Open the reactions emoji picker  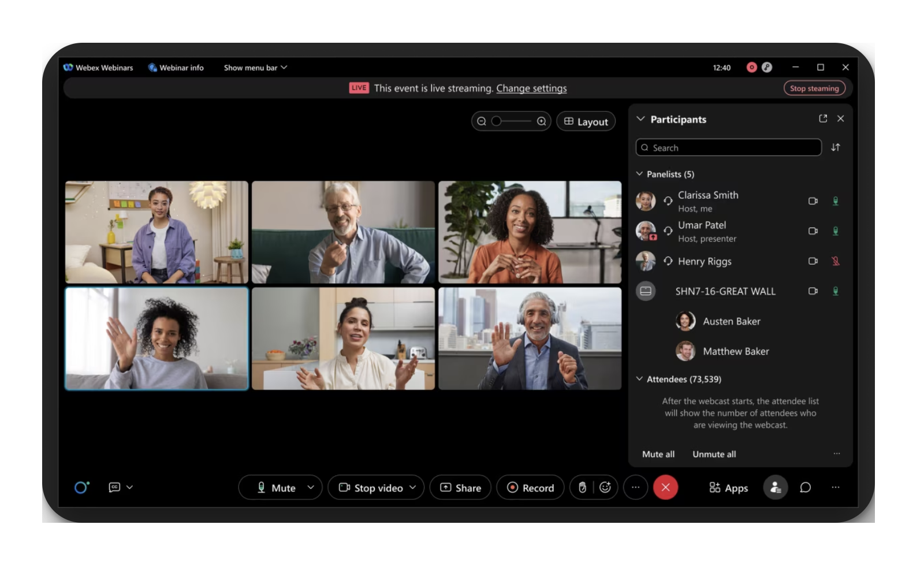(x=605, y=488)
